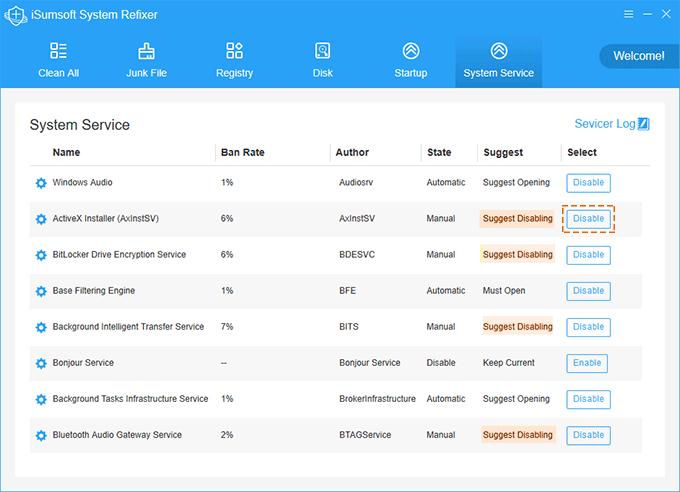Click the gear icon beside Bonjour Service
Image resolution: width=680 pixels, height=492 pixels.
coord(41,363)
